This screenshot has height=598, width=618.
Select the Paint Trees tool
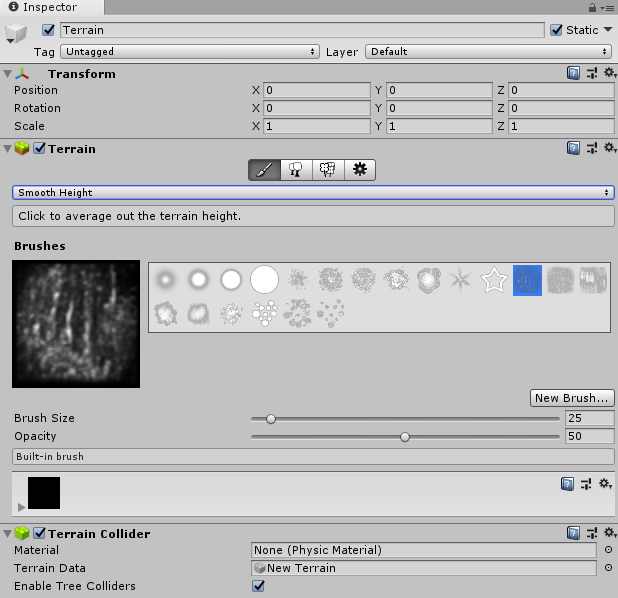(x=296, y=170)
